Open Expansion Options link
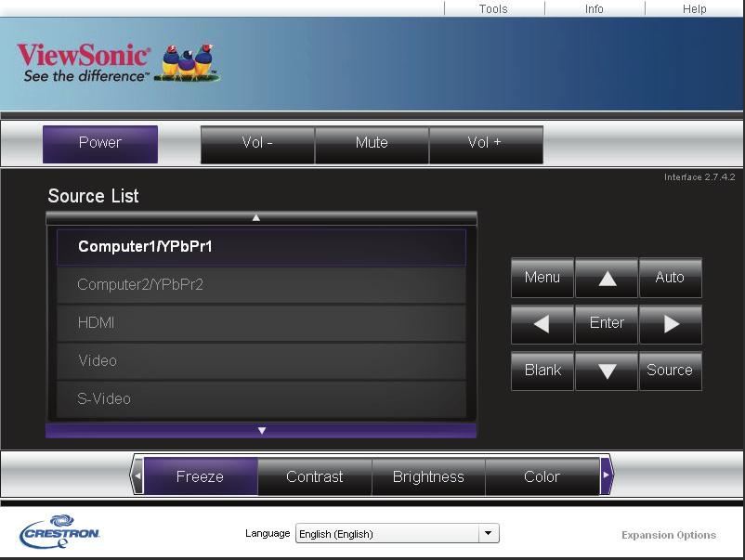The image size is (745, 560). click(669, 535)
